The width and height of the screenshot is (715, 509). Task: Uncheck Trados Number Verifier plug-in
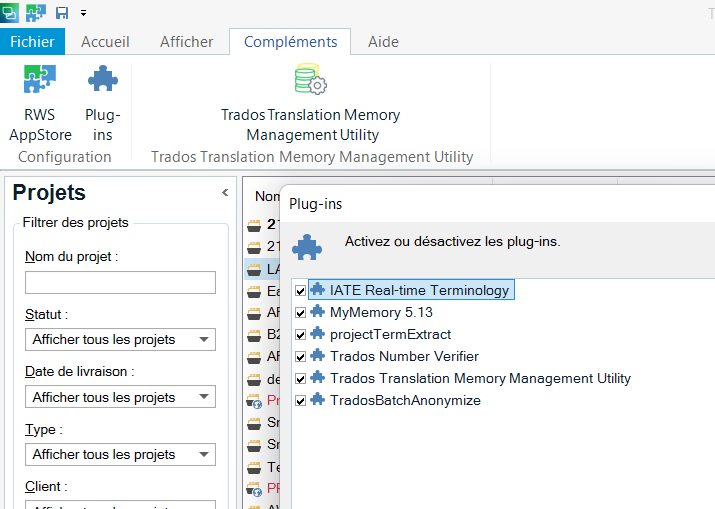pos(300,356)
